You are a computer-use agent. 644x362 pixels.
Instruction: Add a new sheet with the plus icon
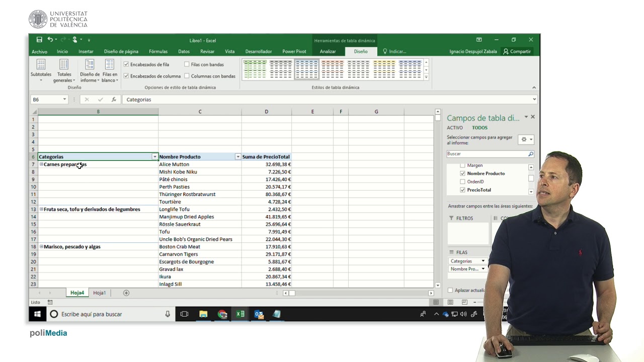[x=126, y=293]
